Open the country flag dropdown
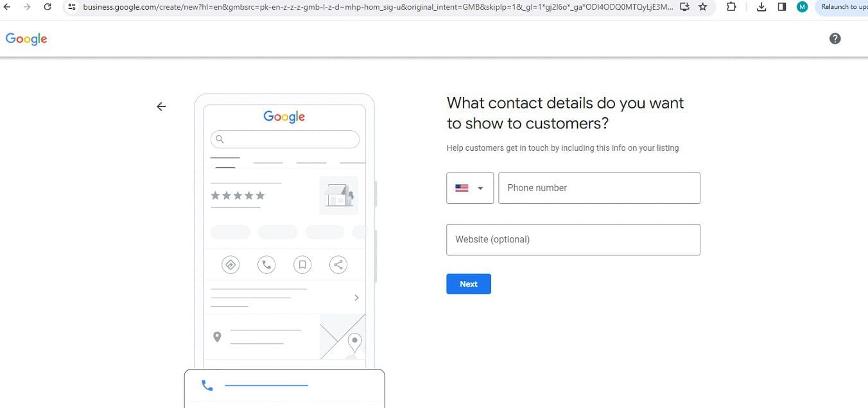 click(x=469, y=187)
